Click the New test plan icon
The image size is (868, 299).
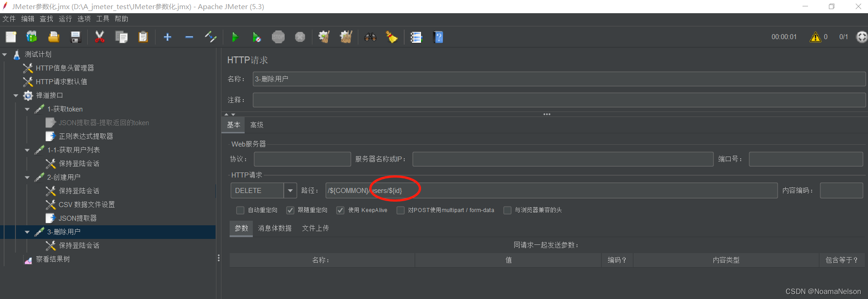point(11,37)
